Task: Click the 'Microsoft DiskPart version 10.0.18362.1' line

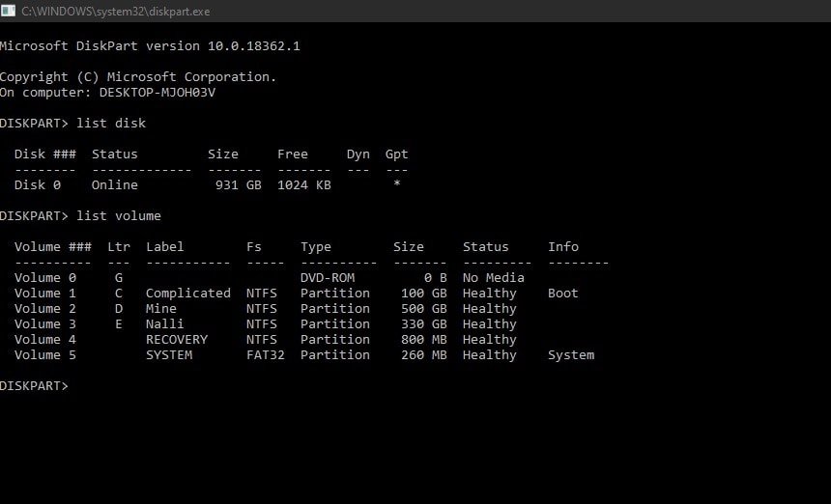Action: pyautogui.click(x=150, y=46)
